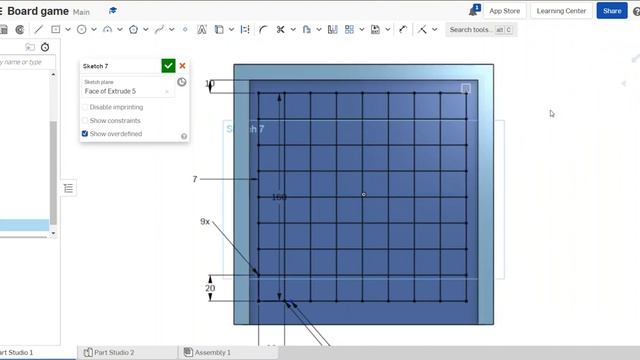Screen dimensions: 640x360
Task: Click the Sketch plane Face of Extrude 5 field
Action: [x=128, y=87]
